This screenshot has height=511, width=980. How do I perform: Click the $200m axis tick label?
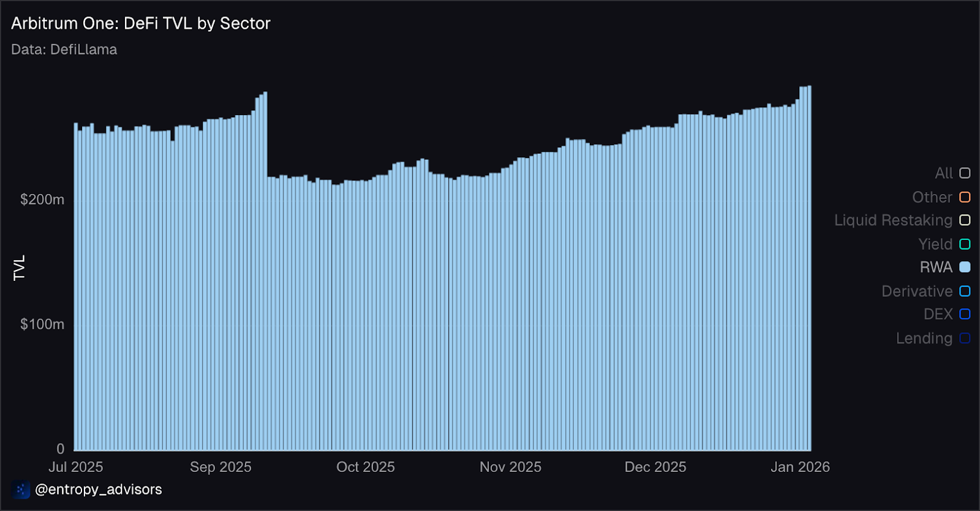click(42, 200)
